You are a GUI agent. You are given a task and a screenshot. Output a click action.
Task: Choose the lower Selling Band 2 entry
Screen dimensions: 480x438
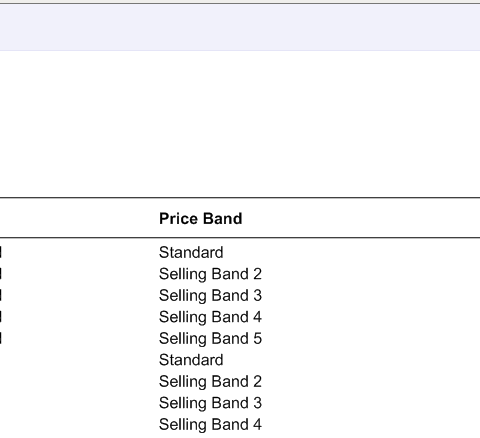(x=210, y=381)
